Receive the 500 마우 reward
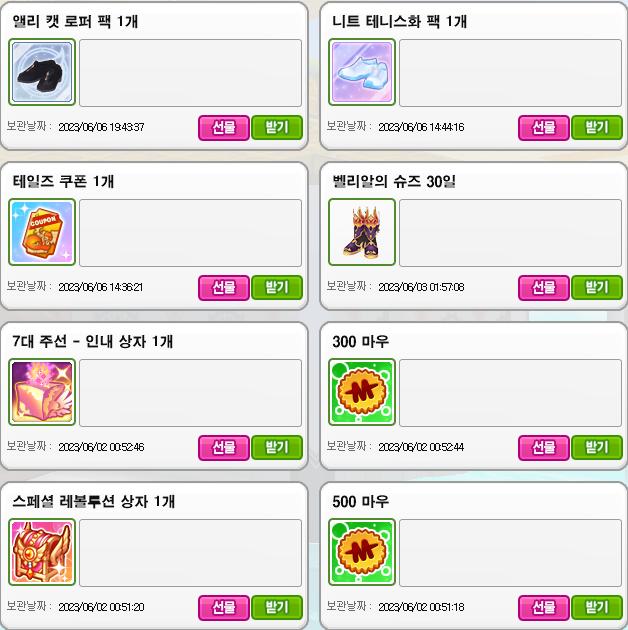The height and width of the screenshot is (630, 628). coord(597,608)
